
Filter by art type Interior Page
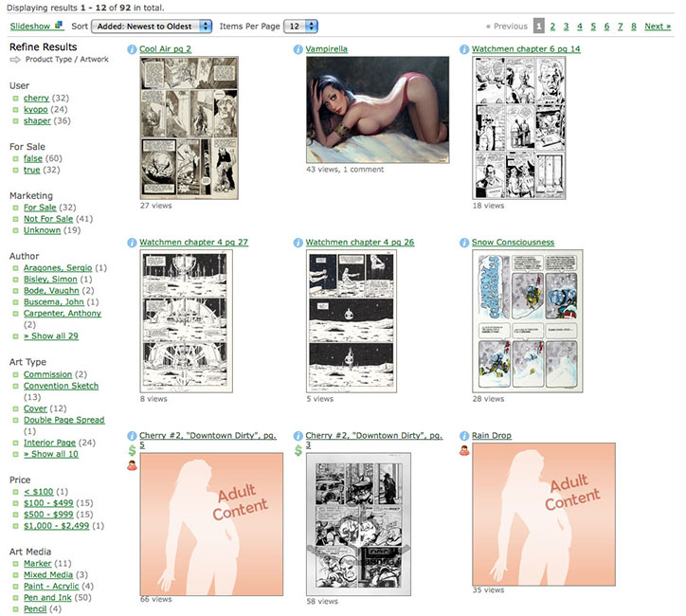tap(49, 443)
